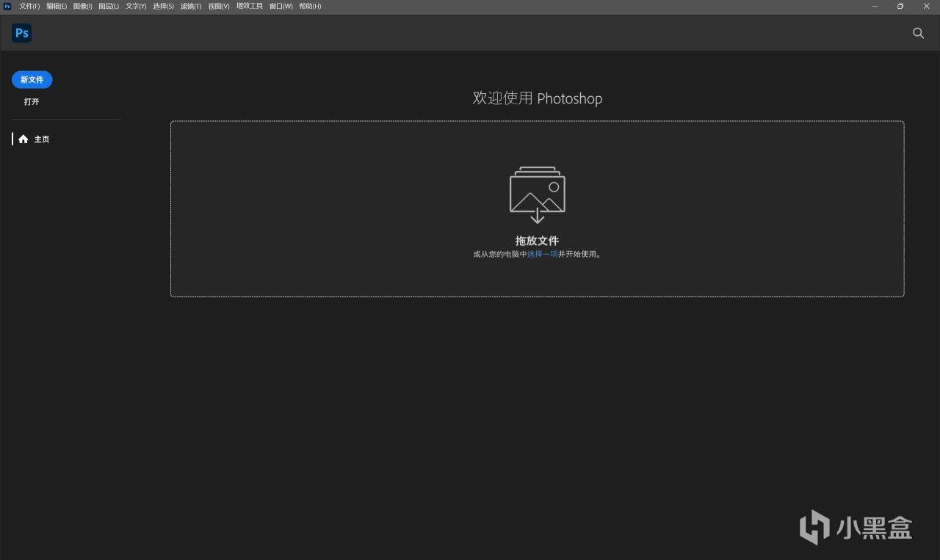
Task: Click the Photoshop Ps home logo
Action: (21, 33)
